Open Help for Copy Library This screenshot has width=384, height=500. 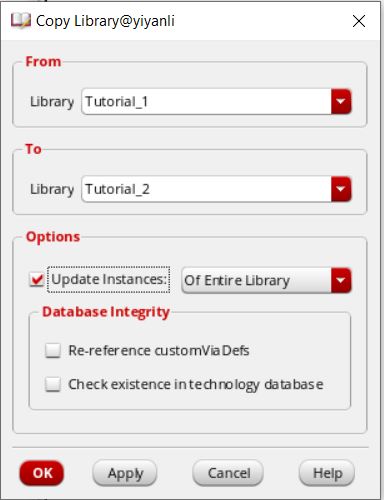tap(327, 473)
